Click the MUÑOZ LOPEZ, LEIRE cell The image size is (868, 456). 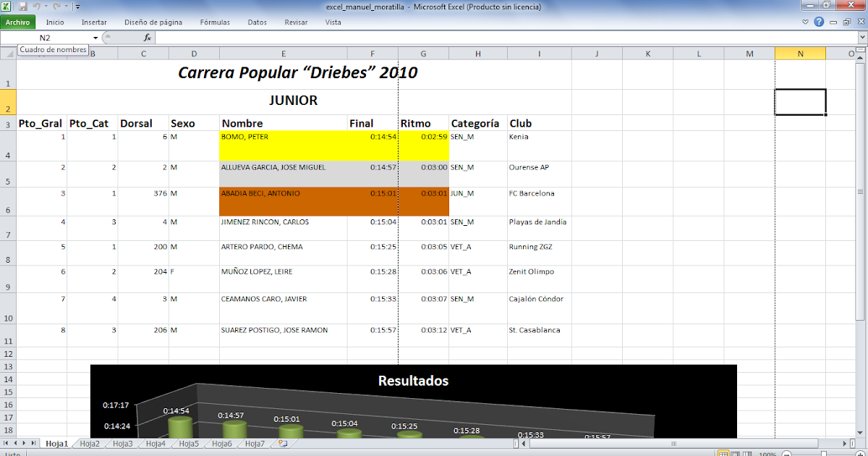[283, 279]
